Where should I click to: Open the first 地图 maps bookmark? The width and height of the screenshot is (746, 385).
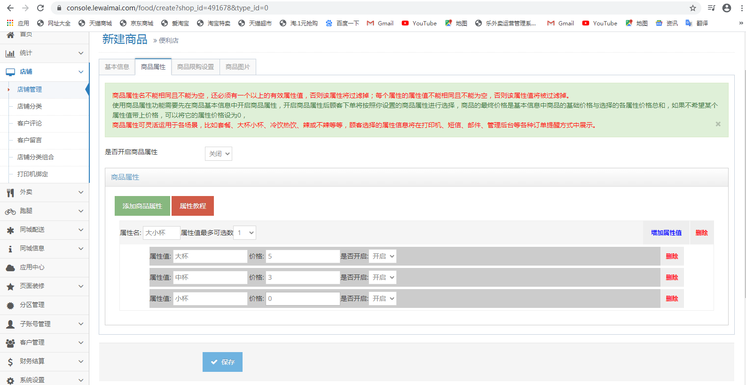[x=456, y=23]
